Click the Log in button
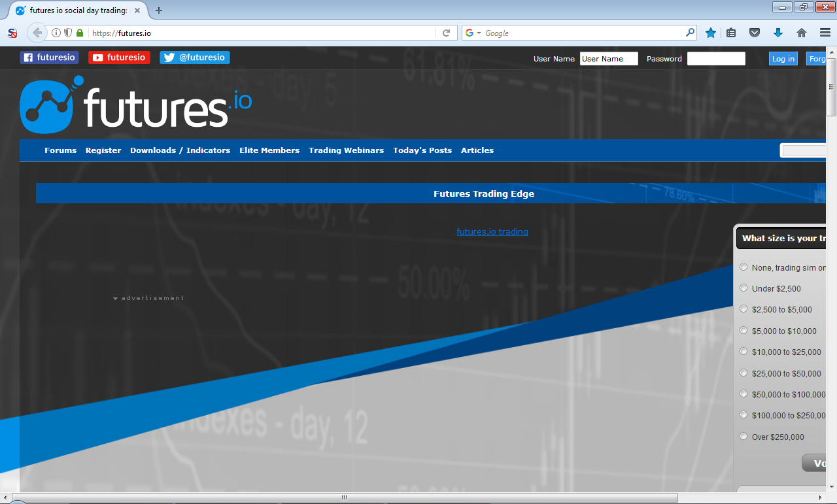This screenshot has width=837, height=504. coord(783,59)
